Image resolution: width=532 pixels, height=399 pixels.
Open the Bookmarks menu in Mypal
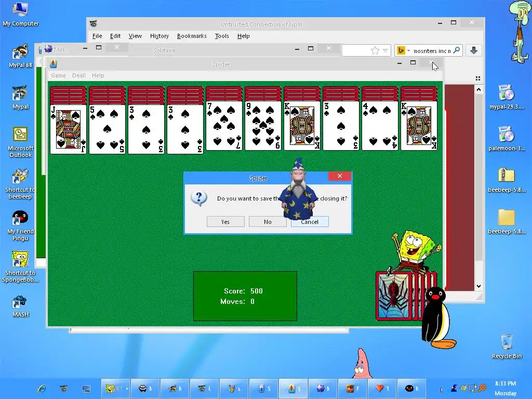click(x=192, y=36)
